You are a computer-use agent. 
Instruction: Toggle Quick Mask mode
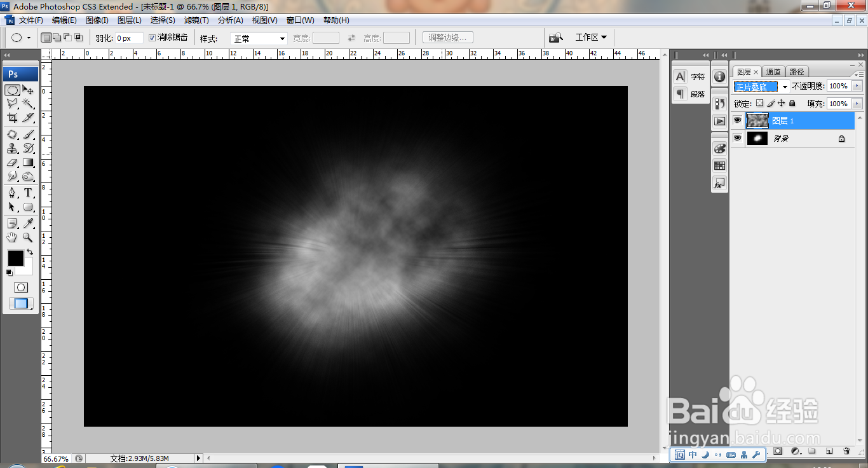[21, 287]
